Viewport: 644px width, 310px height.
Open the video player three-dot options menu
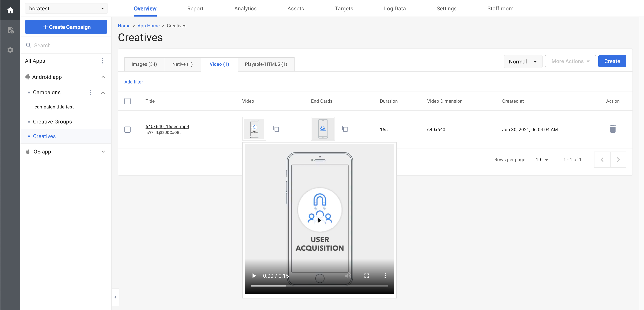pyautogui.click(x=385, y=276)
